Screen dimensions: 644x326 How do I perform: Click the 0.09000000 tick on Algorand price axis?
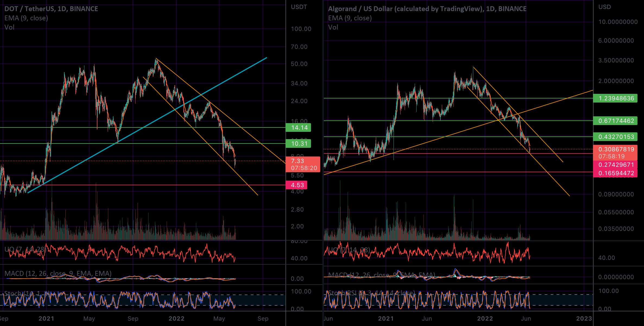(616, 194)
